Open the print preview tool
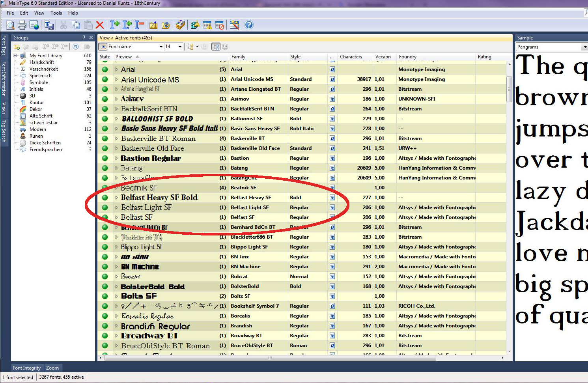This screenshot has width=588, height=383. click(10, 25)
